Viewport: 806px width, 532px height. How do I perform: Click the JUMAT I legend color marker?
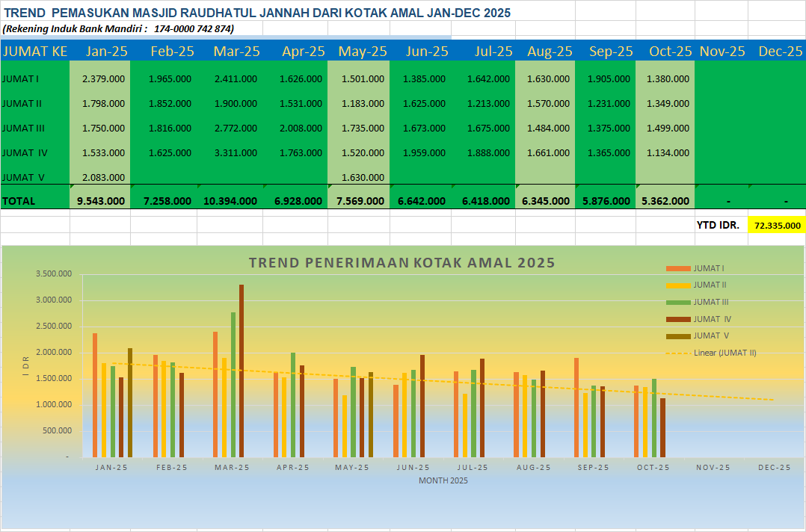tap(677, 268)
